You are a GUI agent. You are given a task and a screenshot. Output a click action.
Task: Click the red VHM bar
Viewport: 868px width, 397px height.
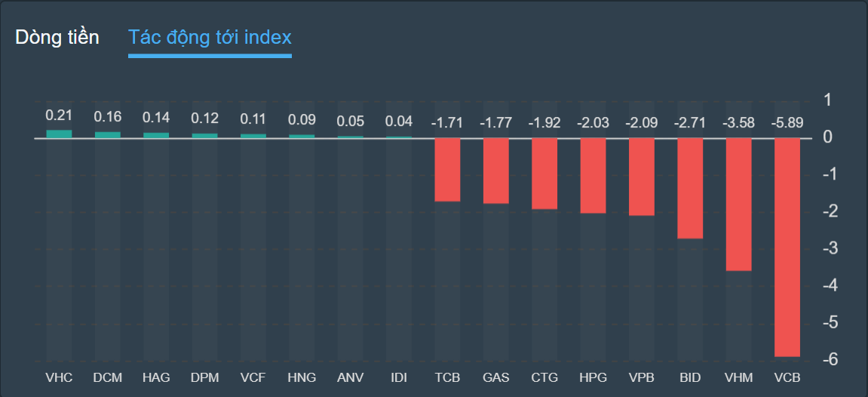[738, 204]
